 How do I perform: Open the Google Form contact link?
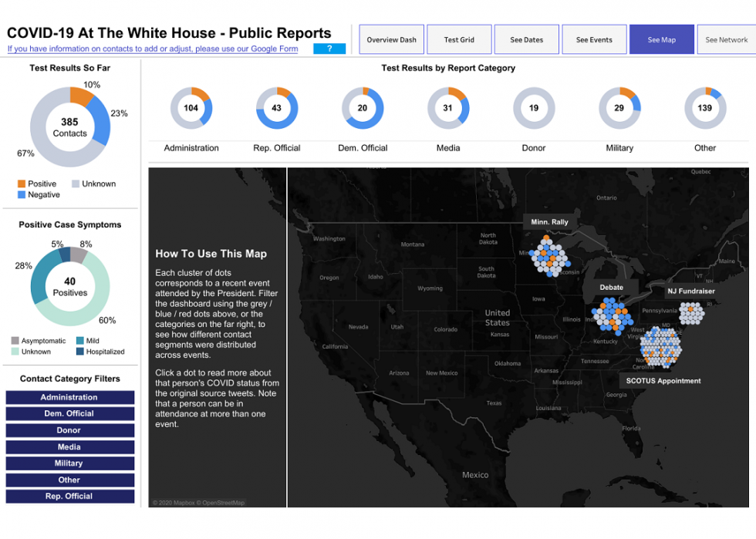click(x=153, y=49)
